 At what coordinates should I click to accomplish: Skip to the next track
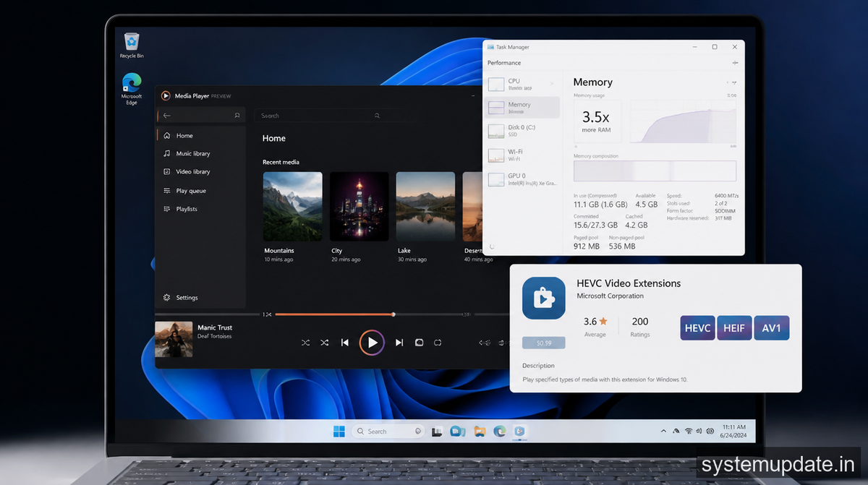(399, 343)
